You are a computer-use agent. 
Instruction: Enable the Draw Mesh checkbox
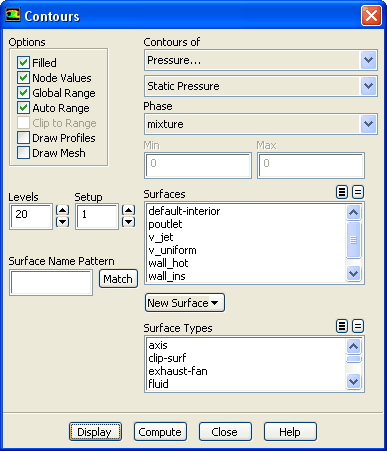tap(23, 153)
